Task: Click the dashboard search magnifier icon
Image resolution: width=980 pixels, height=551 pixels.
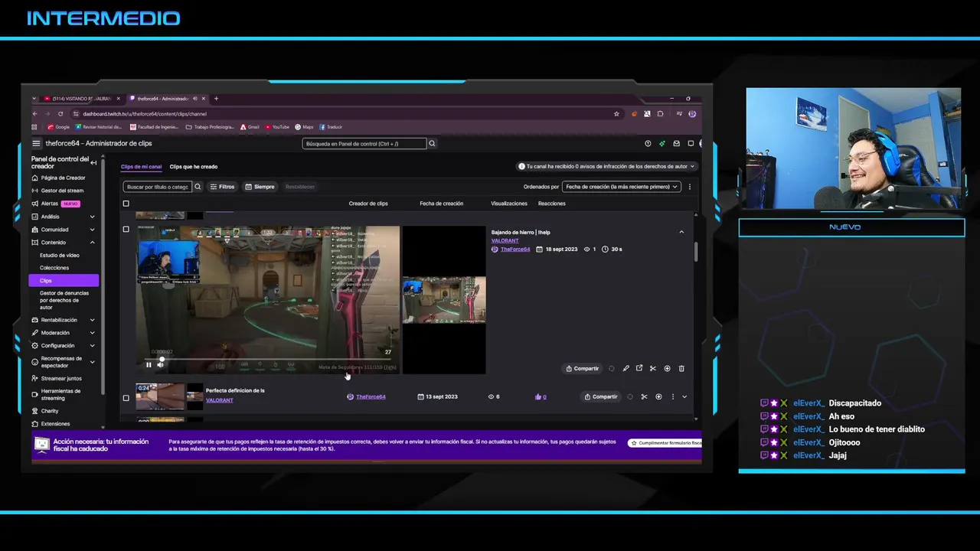Action: (432, 143)
